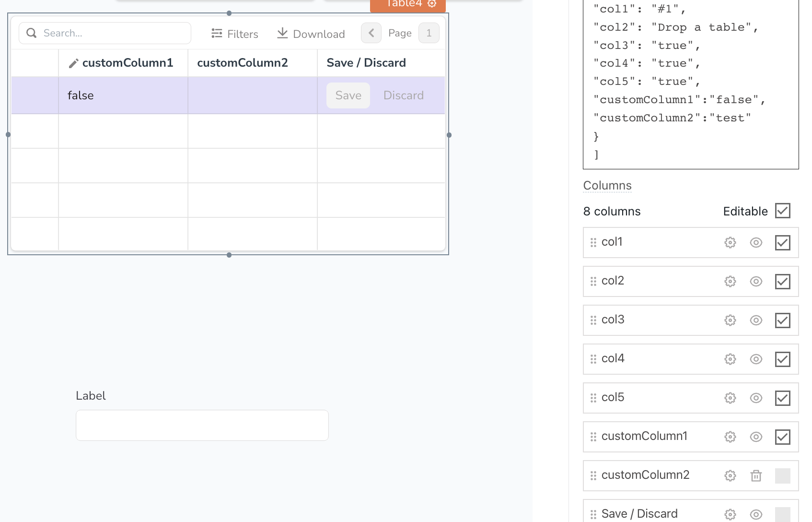Click the table Search field
The height and width of the screenshot is (522, 812).
(x=105, y=33)
